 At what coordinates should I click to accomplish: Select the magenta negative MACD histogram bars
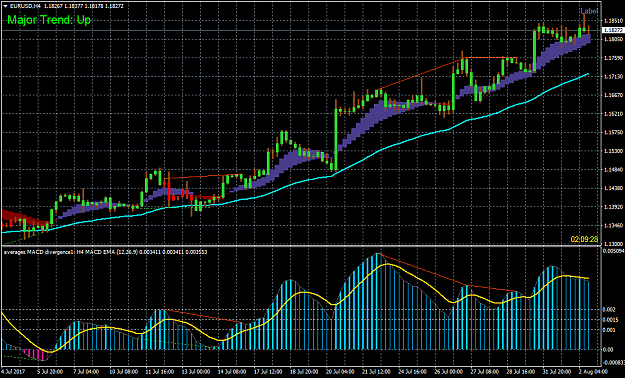pyautogui.click(x=38, y=354)
